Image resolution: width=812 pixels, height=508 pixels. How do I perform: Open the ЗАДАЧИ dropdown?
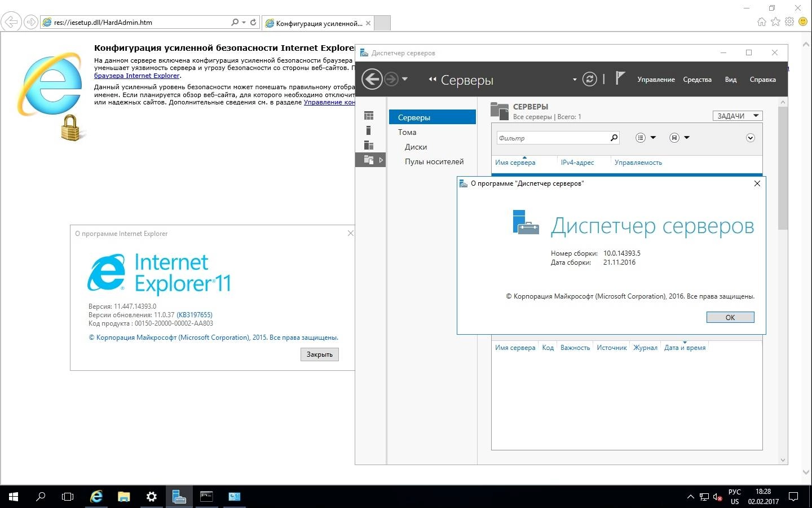point(738,116)
